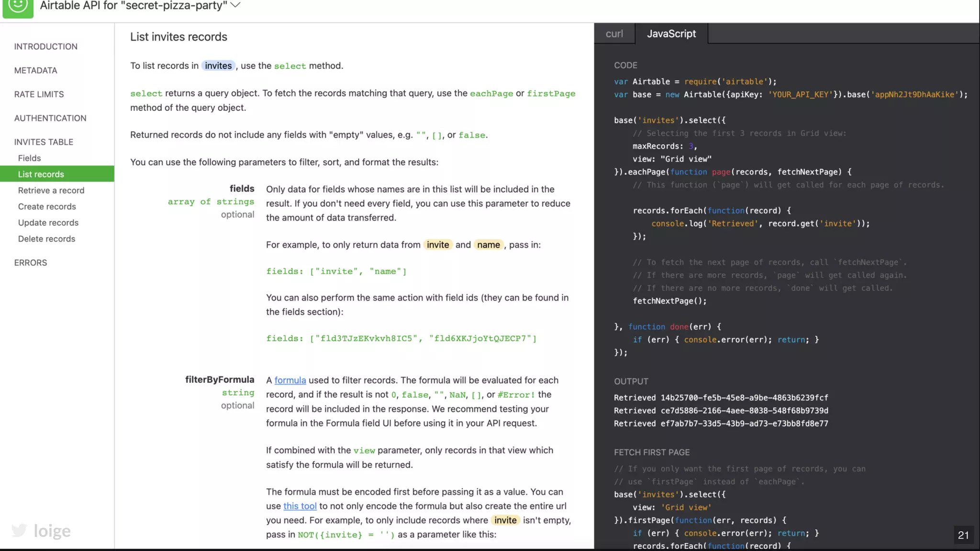Open the Rate Limits section
The width and height of the screenshot is (980, 551).
pos(39,94)
